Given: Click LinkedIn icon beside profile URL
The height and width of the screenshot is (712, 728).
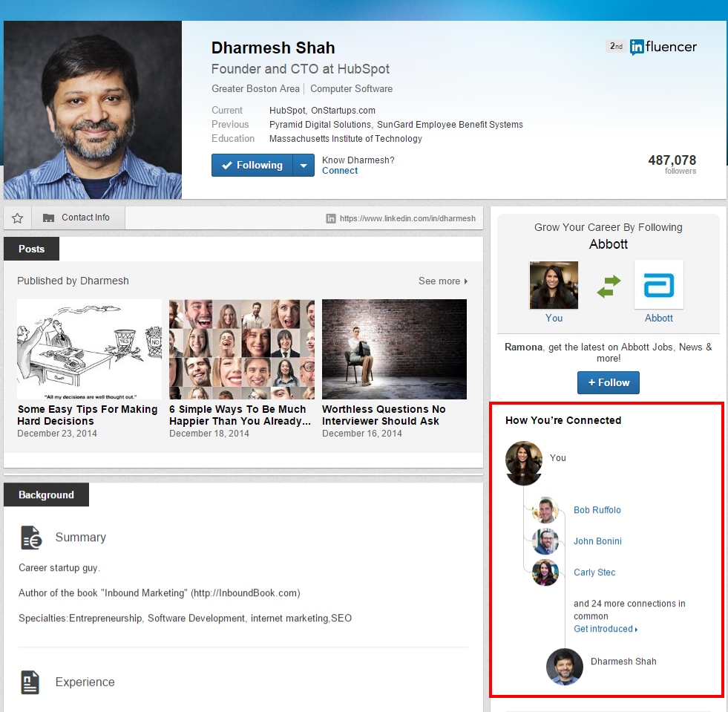Looking at the screenshot, I should (x=331, y=218).
